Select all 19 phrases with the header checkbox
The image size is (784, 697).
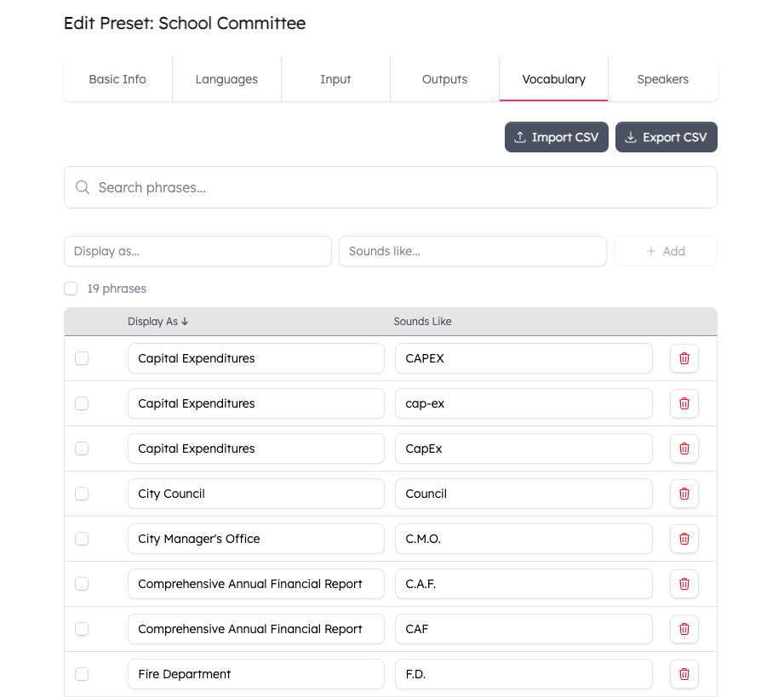click(x=71, y=289)
